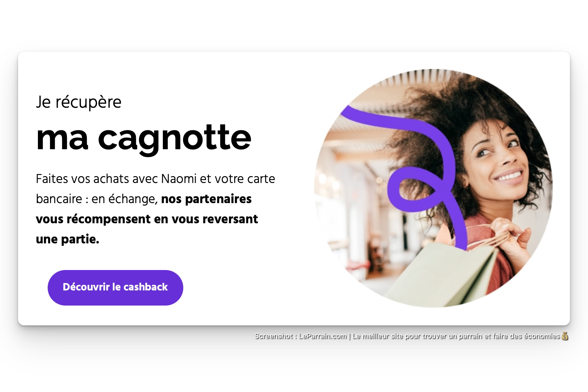
Task: Open the LeParrain.com watermark link
Action: point(322,336)
